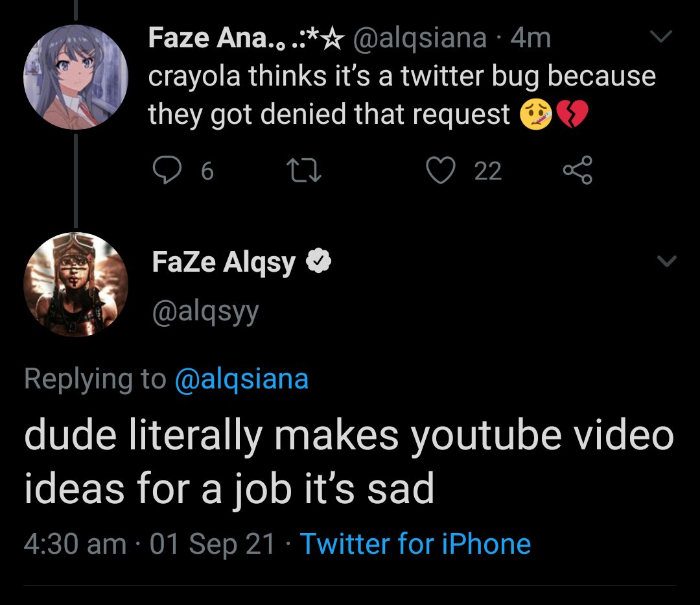This screenshot has width=700, height=605.
Task: Click the Twitter for iPhone source link
Action: 415,543
